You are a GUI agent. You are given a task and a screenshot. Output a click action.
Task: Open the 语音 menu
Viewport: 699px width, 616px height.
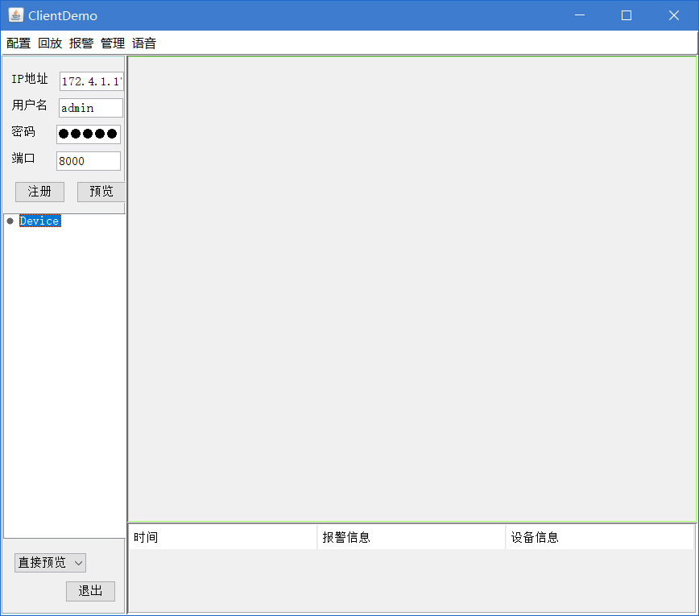click(x=144, y=43)
